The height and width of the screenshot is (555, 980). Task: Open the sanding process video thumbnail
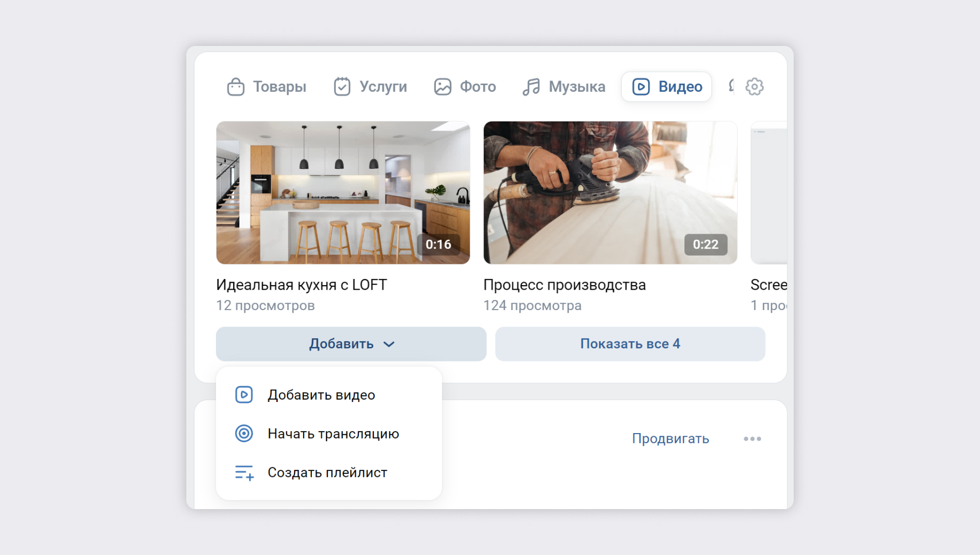pyautogui.click(x=610, y=193)
